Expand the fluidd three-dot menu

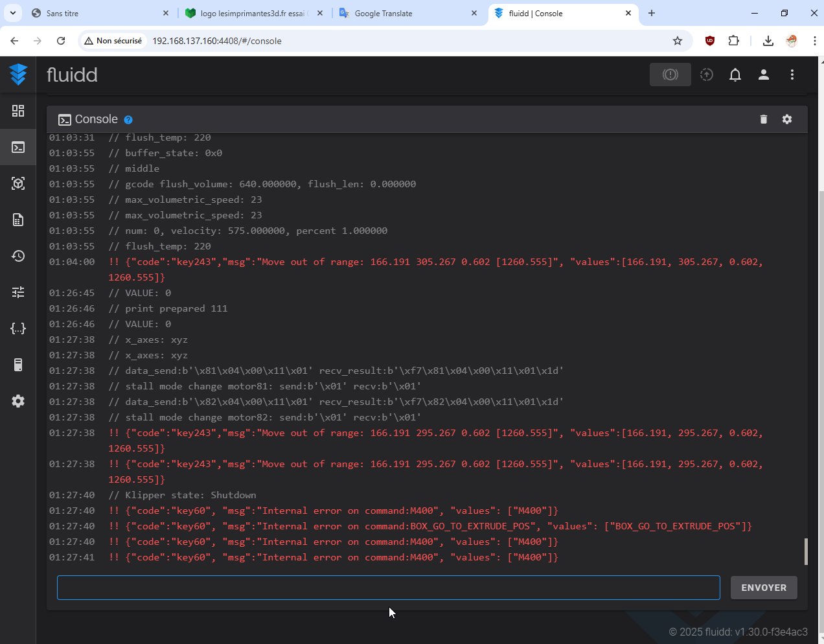(792, 75)
